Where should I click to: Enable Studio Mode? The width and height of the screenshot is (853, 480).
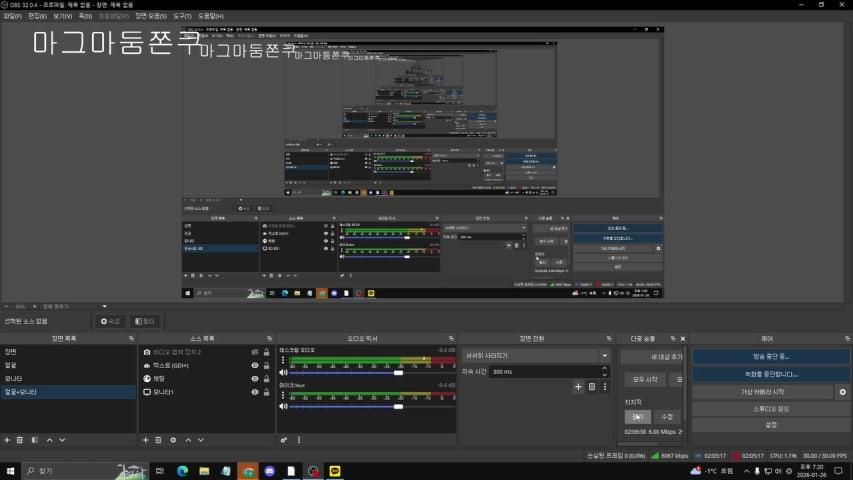pyautogui.click(x=771, y=409)
